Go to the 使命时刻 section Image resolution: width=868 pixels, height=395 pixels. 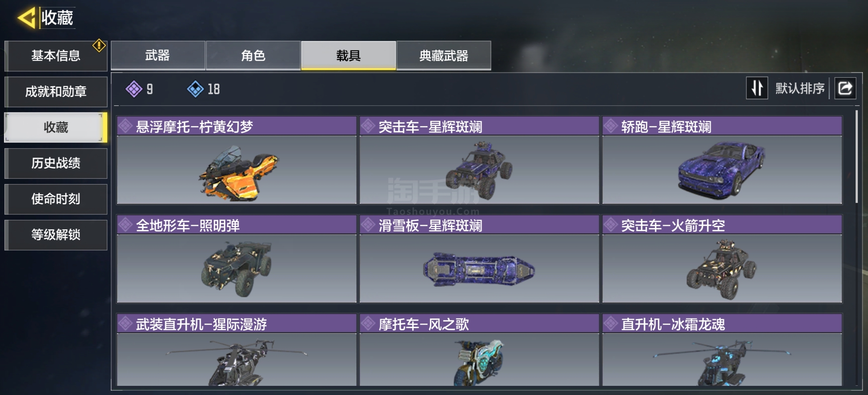56,199
